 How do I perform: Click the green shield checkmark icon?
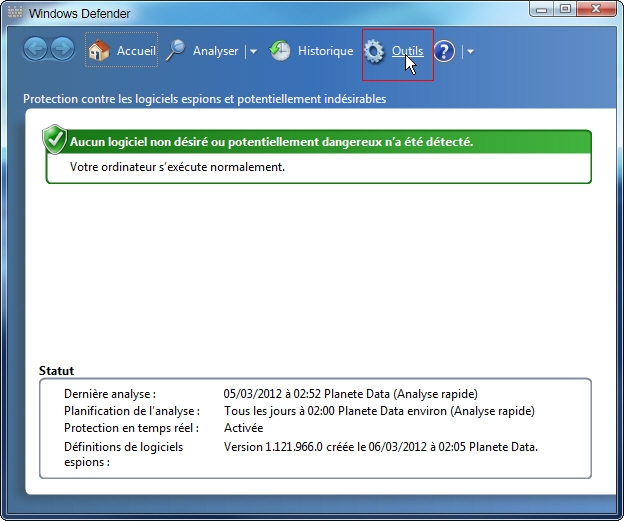(x=55, y=139)
